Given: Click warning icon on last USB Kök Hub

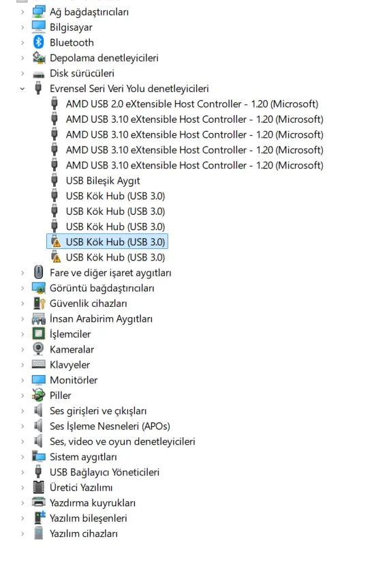Looking at the screenshot, I should [x=55, y=257].
